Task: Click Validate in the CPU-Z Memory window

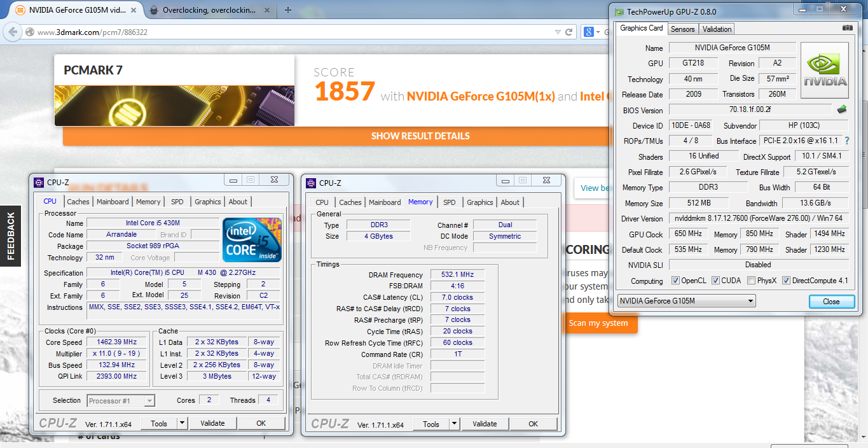Action: pyautogui.click(x=485, y=424)
